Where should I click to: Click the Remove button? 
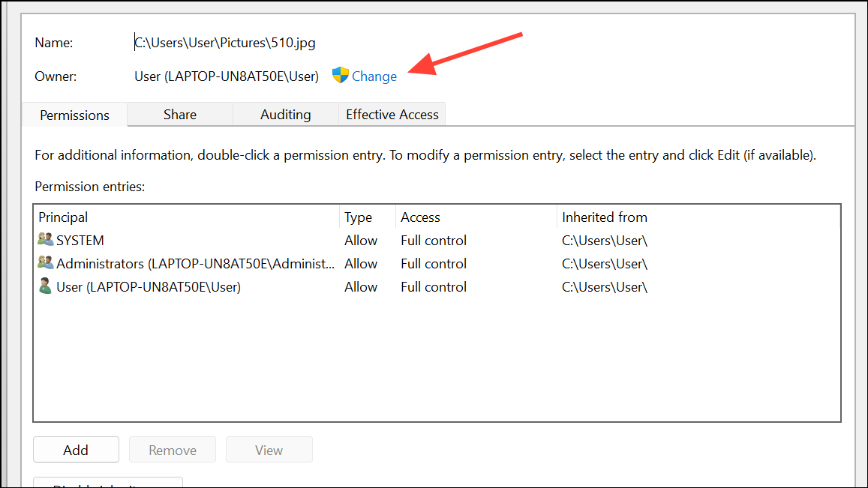pos(173,450)
